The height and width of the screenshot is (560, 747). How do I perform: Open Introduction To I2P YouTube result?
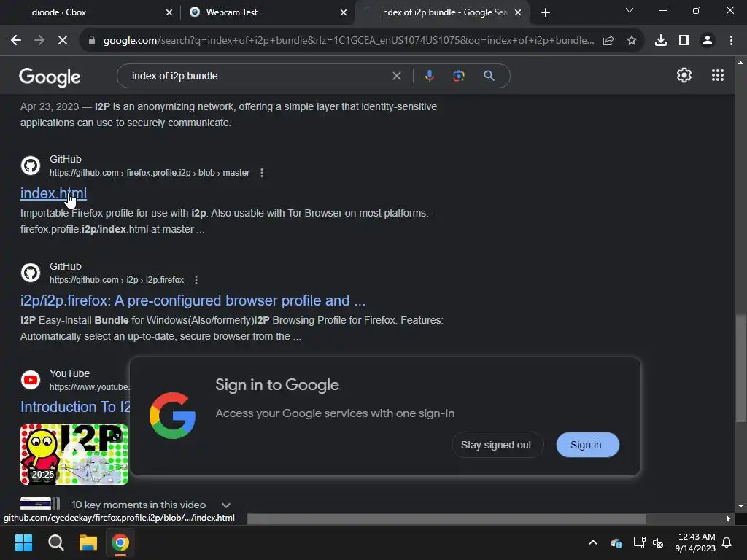tap(75, 407)
